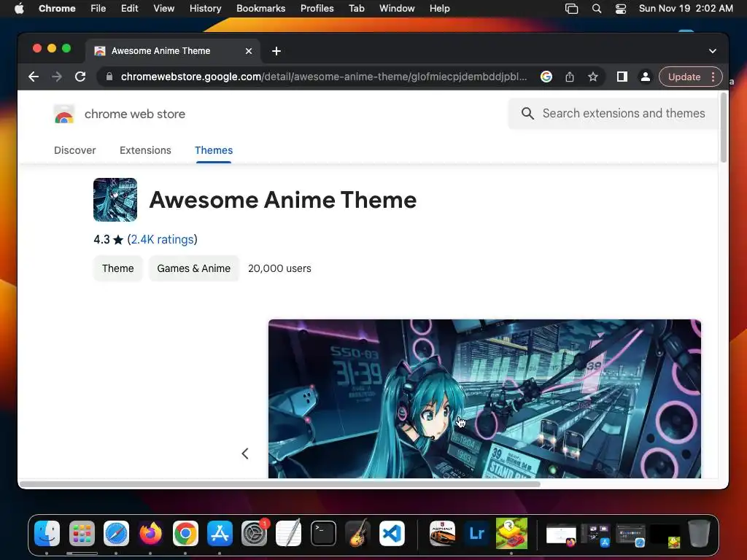Click the Theme category chip
This screenshot has width=747, height=560.
coord(117,268)
